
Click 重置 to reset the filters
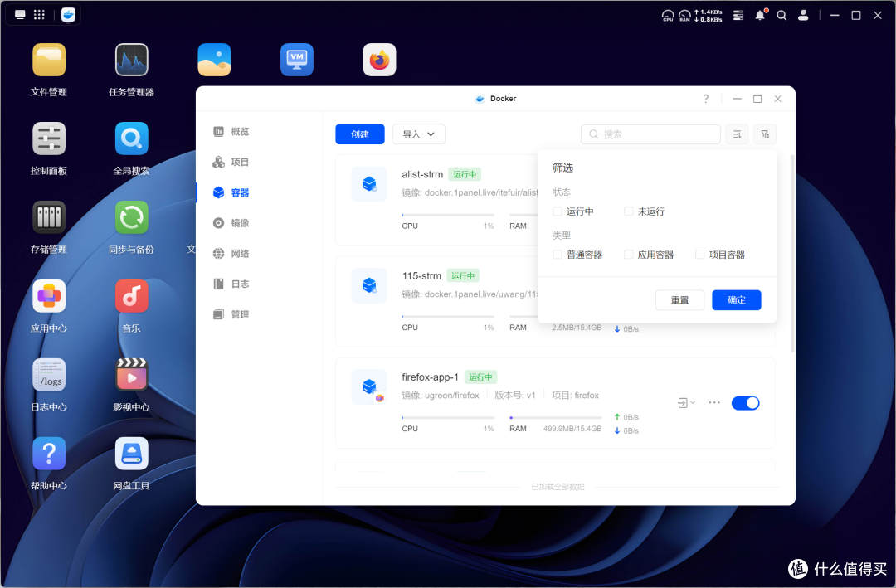point(680,300)
